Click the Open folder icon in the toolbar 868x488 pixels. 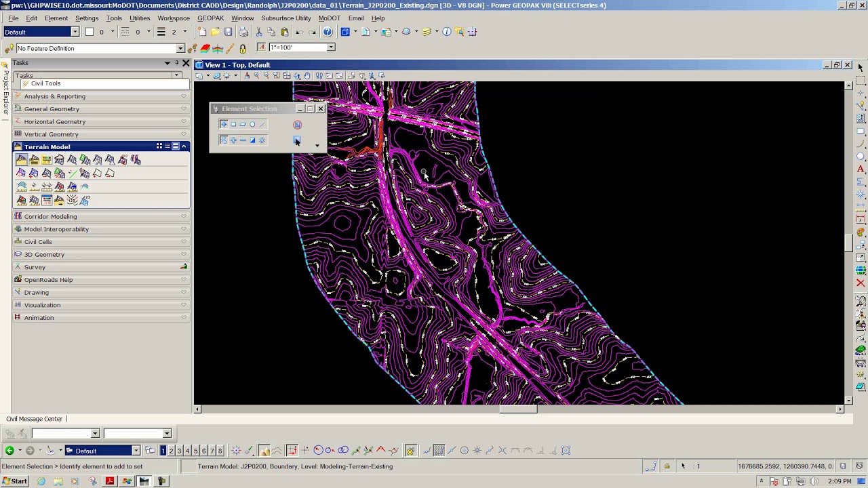pos(215,32)
